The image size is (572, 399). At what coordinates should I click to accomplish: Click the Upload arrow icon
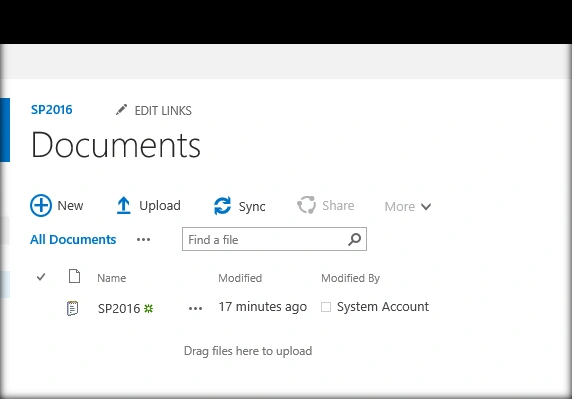pyautogui.click(x=124, y=205)
